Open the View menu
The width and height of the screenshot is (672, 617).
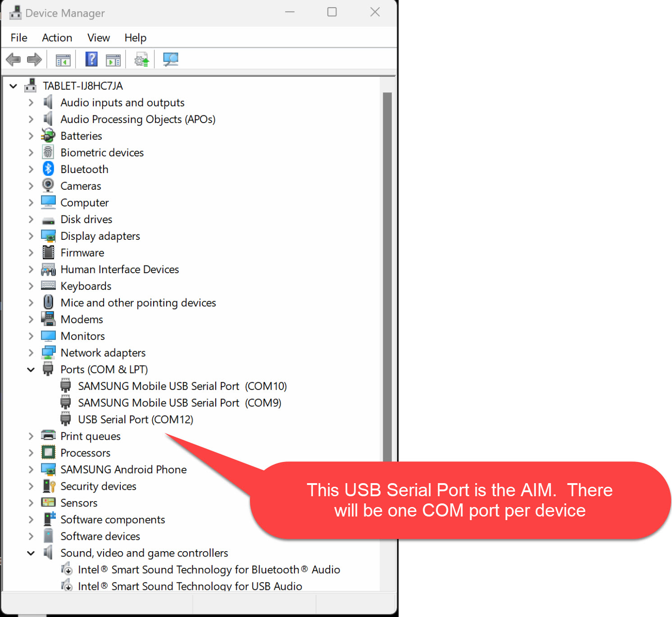pos(99,38)
